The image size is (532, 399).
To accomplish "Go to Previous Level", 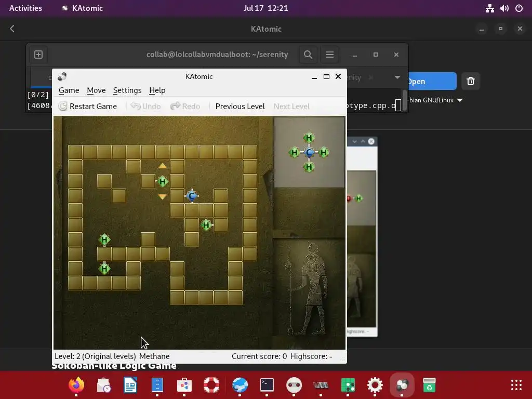I will [240, 106].
